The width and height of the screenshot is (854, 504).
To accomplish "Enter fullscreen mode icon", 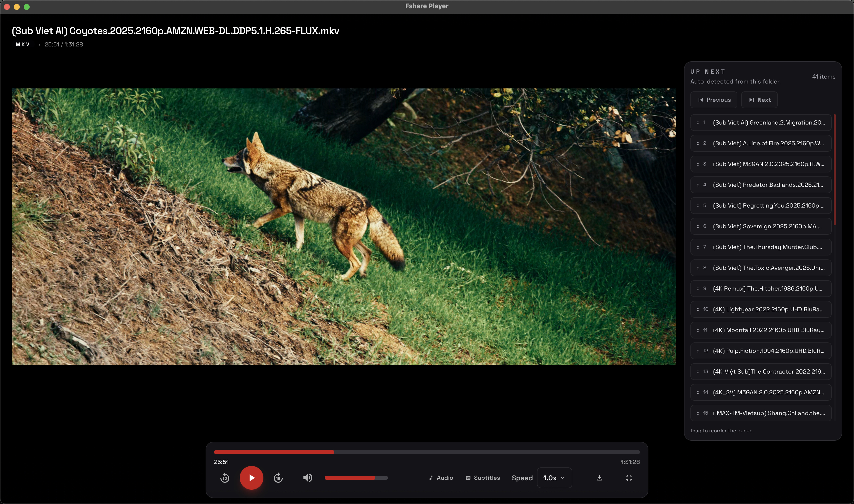I will [x=629, y=478].
